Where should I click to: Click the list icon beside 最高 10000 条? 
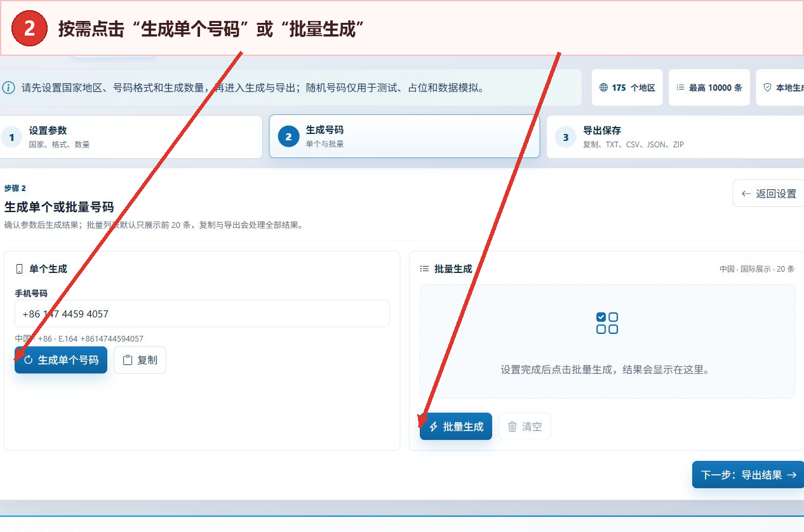[680, 88]
